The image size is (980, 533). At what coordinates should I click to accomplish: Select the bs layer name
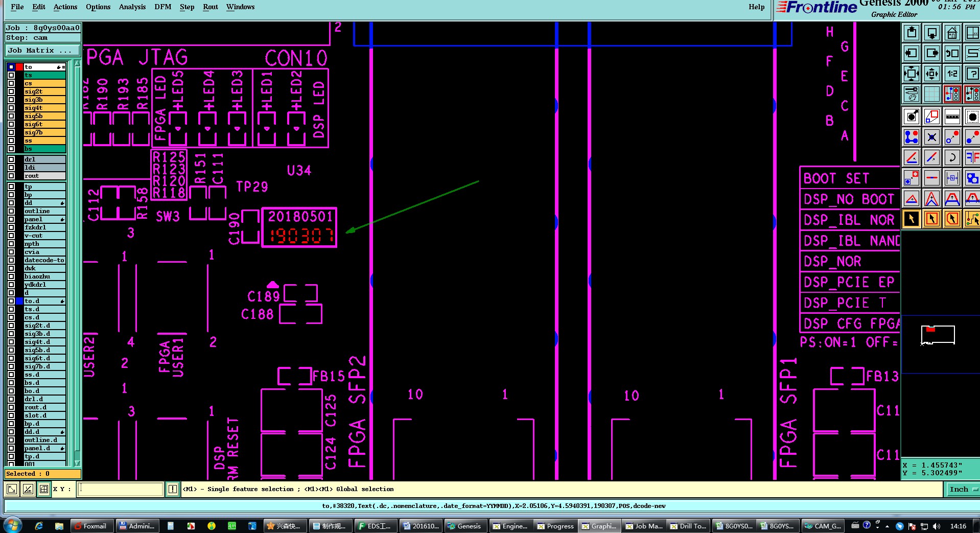click(44, 149)
